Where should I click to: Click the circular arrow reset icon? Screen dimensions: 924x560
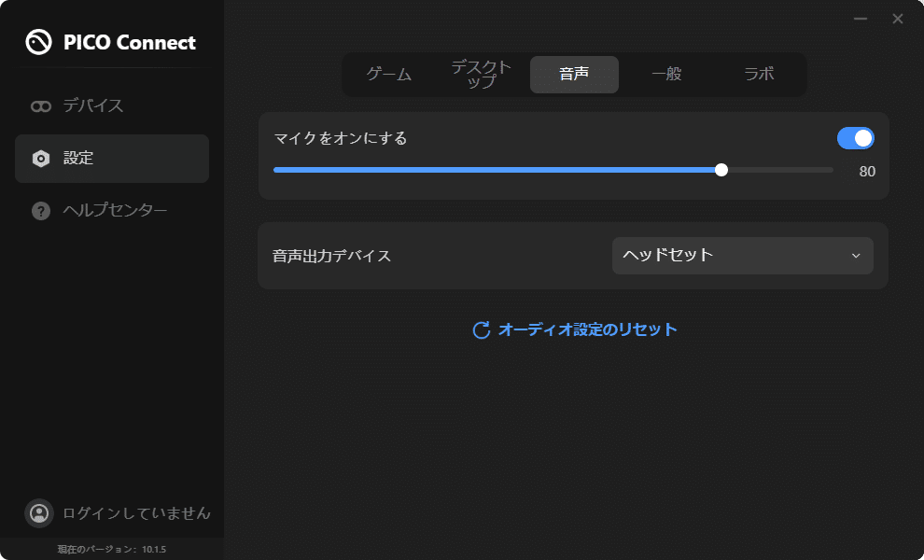pyautogui.click(x=482, y=330)
